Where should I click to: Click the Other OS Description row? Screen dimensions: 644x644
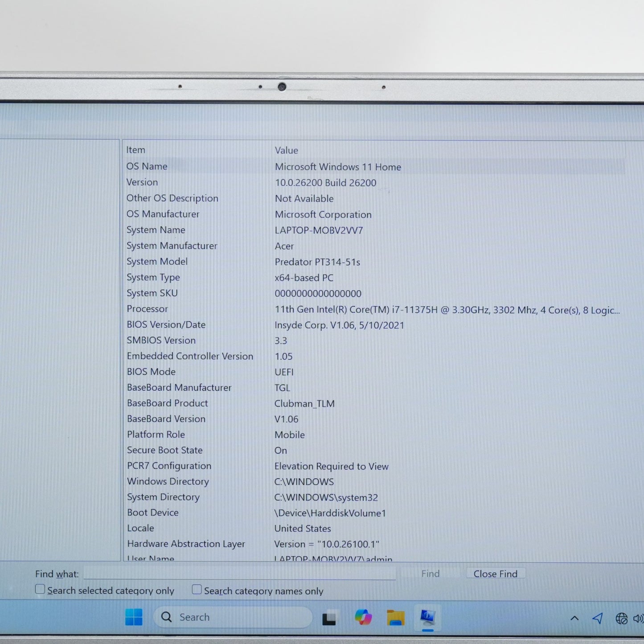(x=374, y=198)
